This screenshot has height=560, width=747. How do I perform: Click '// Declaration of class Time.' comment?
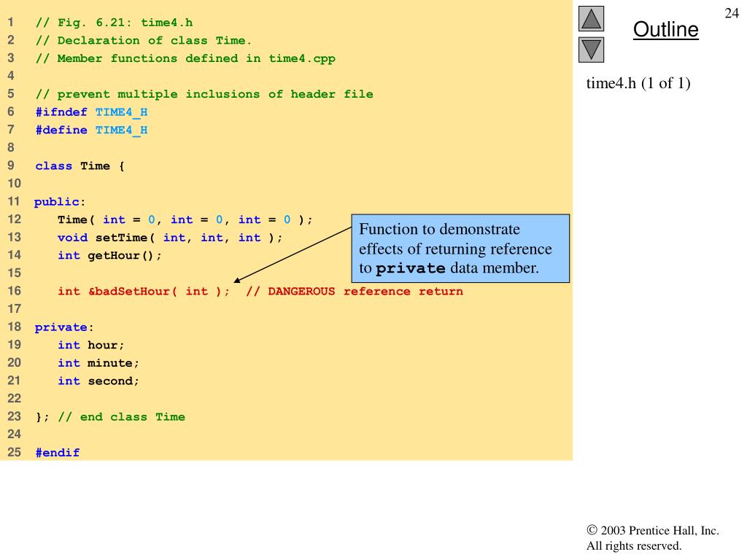tap(144, 41)
